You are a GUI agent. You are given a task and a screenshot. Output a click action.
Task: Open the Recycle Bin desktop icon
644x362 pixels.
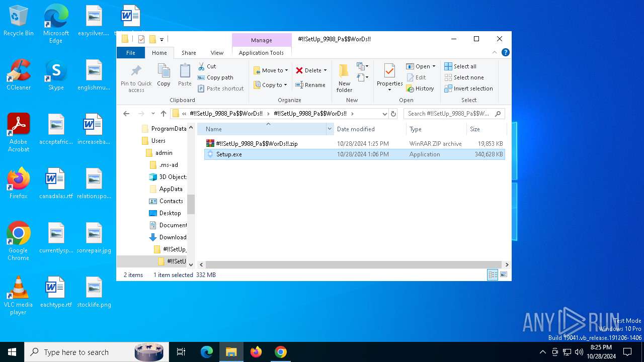click(x=19, y=21)
